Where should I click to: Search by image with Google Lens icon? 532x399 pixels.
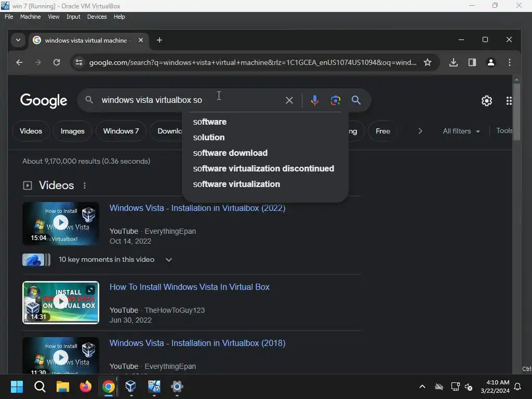tap(335, 100)
